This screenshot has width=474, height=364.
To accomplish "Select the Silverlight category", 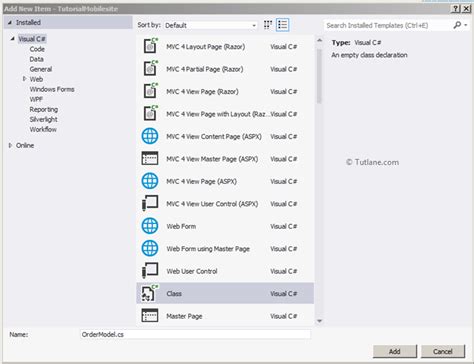I will click(43, 119).
